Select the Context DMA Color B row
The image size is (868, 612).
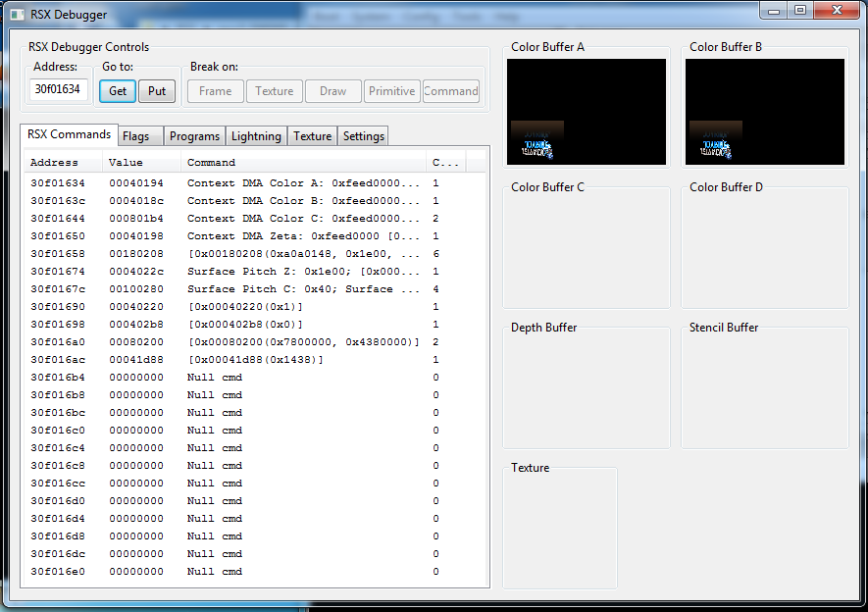(255, 201)
